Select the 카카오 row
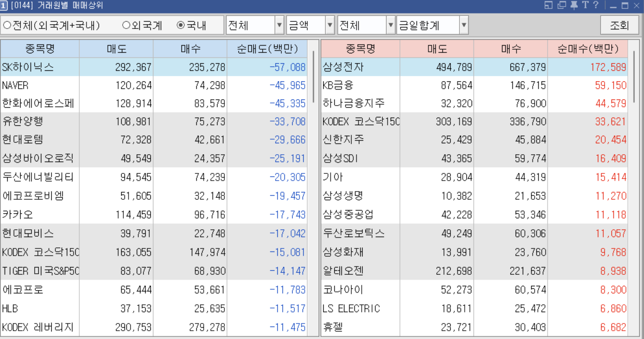Image resolution: width=644 pixels, height=339 pixels. (153, 215)
